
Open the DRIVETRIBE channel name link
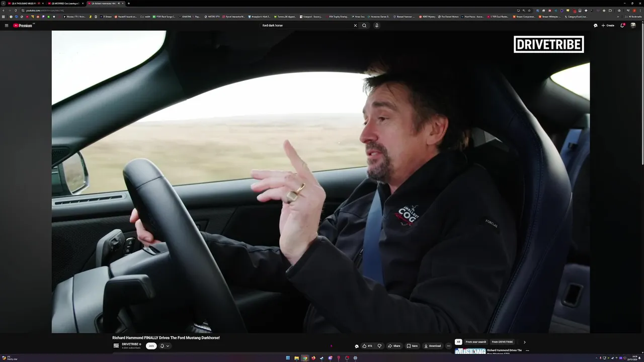(130, 344)
